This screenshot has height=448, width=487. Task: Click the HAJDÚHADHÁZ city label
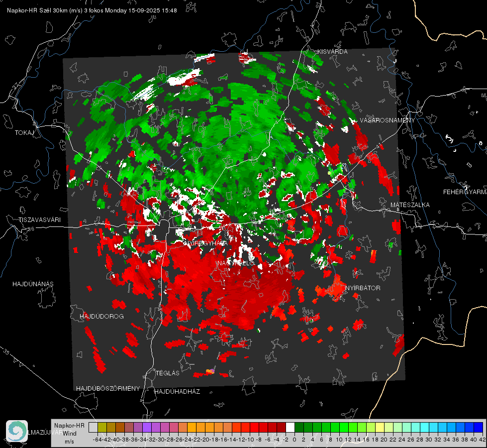tap(177, 391)
